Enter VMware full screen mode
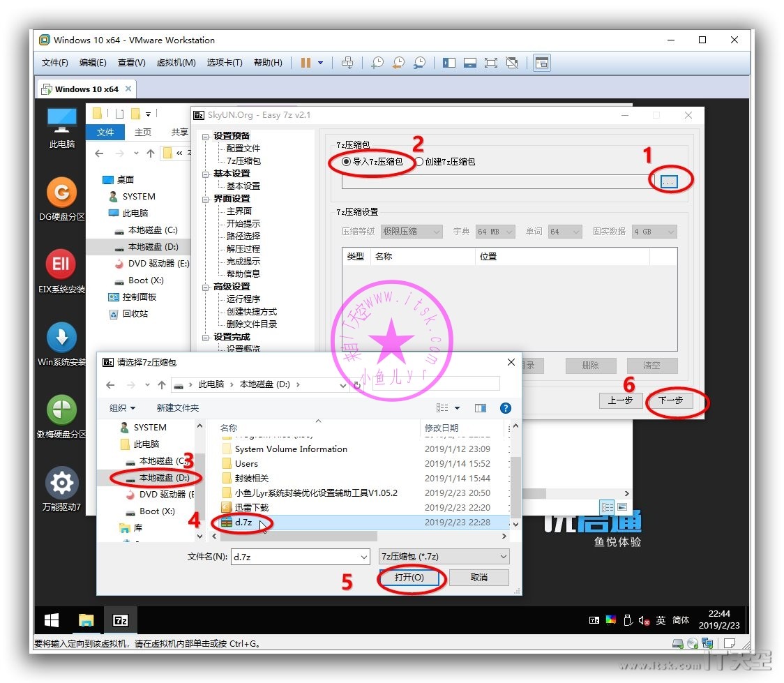Image resolution: width=784 pixels, height=683 pixels. point(491,63)
